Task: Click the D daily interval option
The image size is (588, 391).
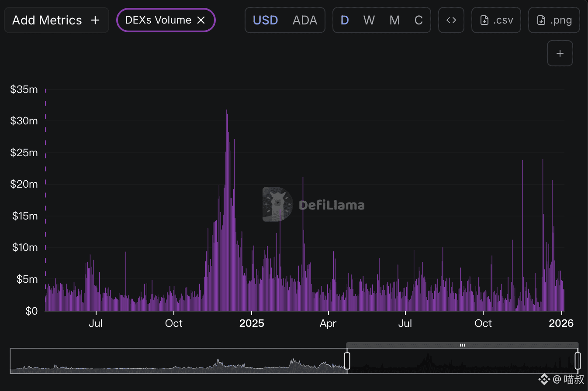Action: (345, 20)
